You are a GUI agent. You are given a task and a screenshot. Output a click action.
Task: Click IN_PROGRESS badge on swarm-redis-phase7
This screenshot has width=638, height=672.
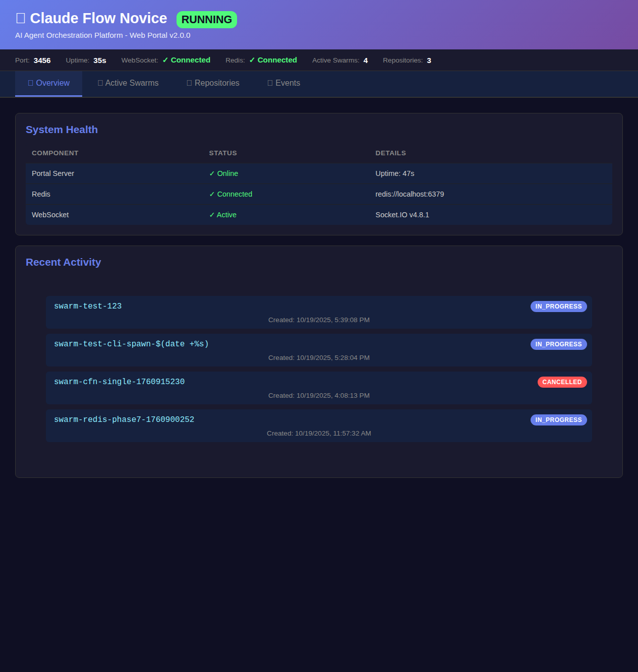point(558,420)
